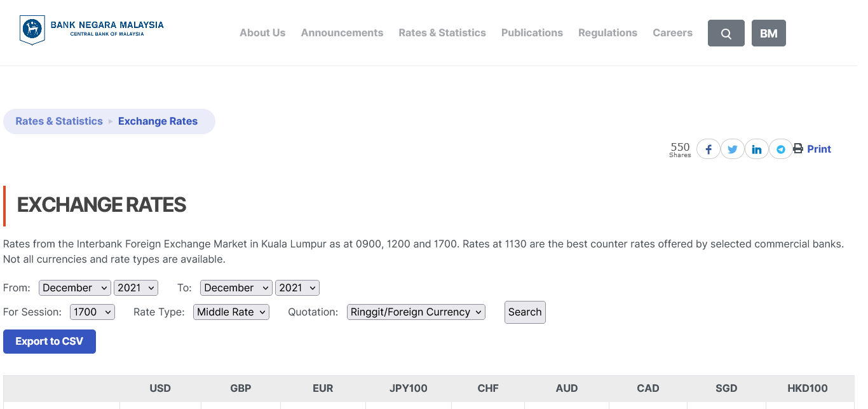Open the Rates & Statistics menu

click(x=442, y=32)
